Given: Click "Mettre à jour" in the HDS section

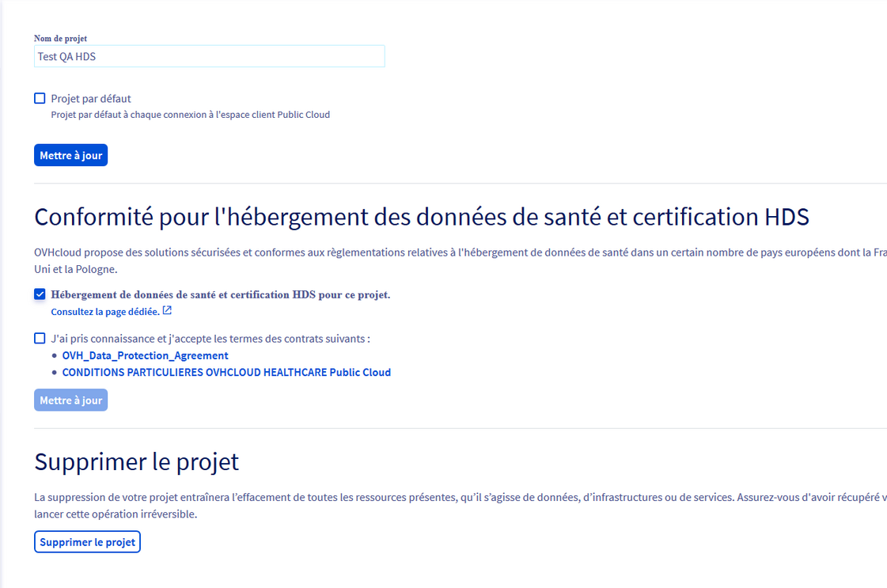Looking at the screenshot, I should (x=70, y=400).
